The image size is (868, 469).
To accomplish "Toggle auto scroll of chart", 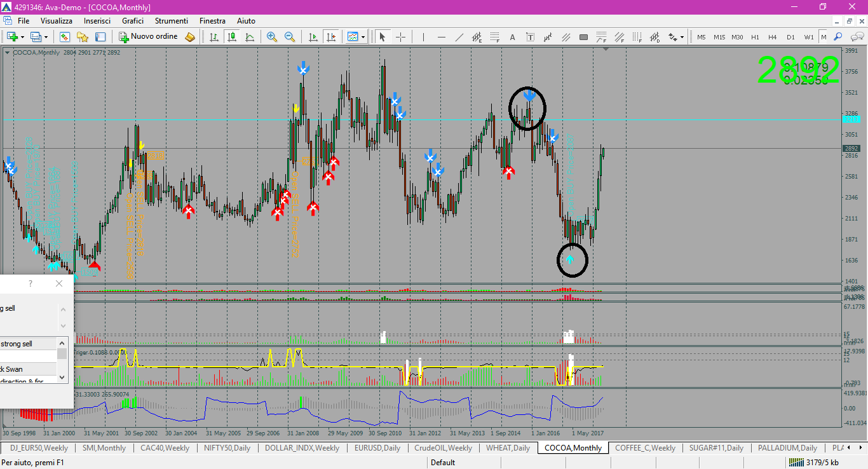I will pos(313,37).
